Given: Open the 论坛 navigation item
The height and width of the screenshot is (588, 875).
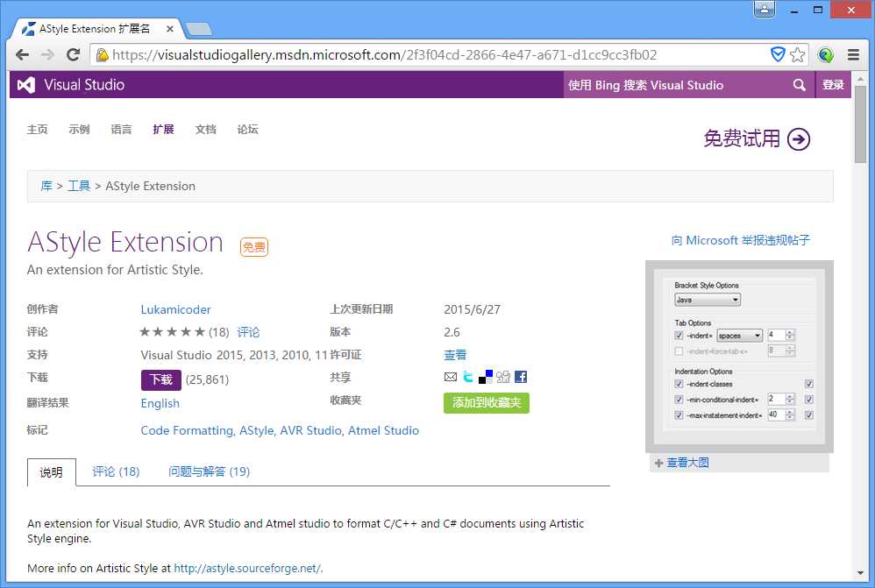Looking at the screenshot, I should [248, 130].
